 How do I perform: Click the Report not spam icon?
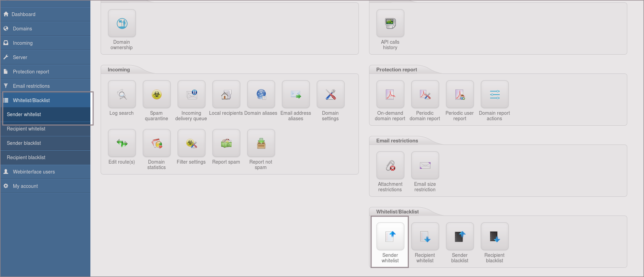(261, 143)
